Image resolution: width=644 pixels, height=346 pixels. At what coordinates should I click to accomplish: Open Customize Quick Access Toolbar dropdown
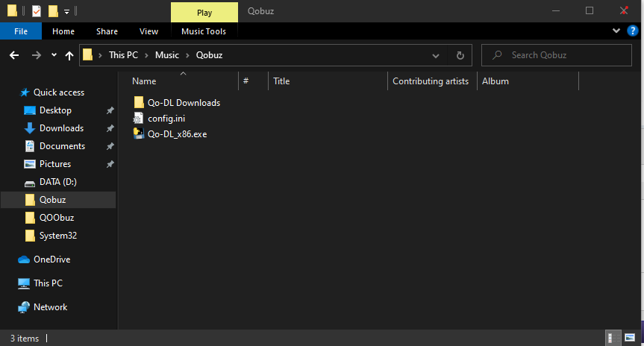(x=66, y=11)
